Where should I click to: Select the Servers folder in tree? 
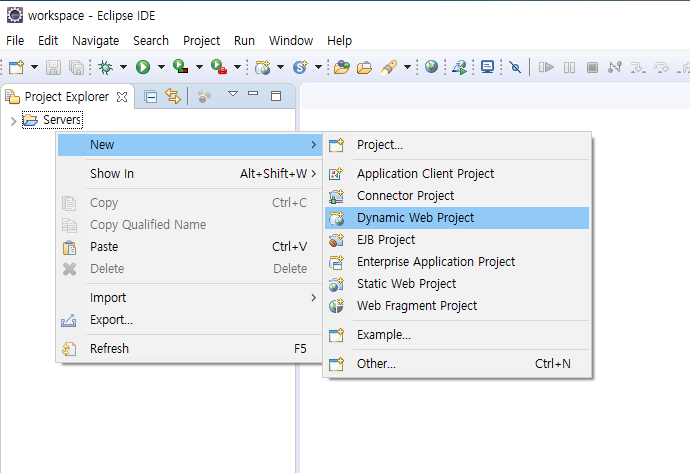[52, 120]
